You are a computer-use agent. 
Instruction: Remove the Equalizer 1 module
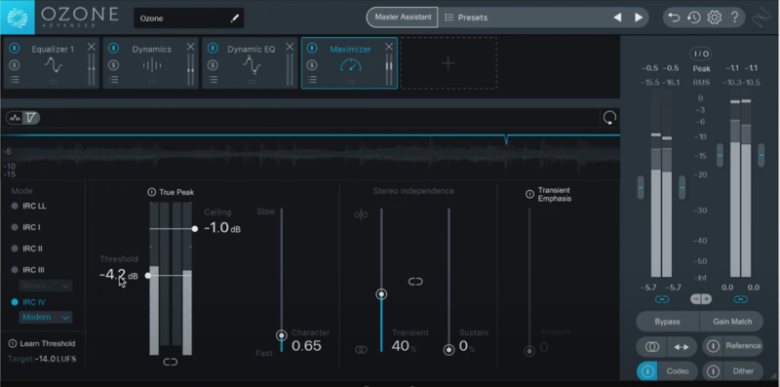coord(91,47)
